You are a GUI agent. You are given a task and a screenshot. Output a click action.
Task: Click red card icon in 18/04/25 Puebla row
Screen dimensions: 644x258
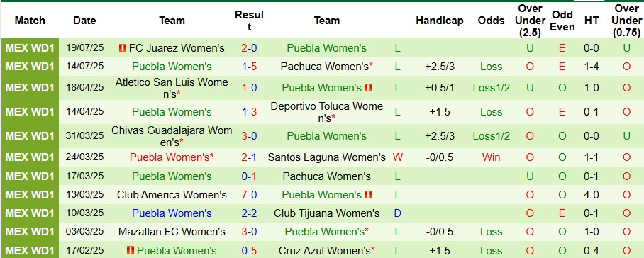coord(367,88)
